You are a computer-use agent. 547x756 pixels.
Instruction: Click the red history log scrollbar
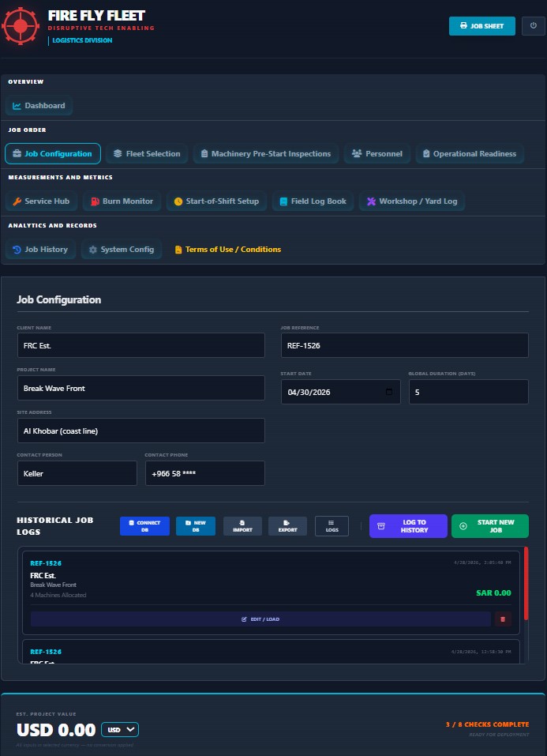click(526, 584)
